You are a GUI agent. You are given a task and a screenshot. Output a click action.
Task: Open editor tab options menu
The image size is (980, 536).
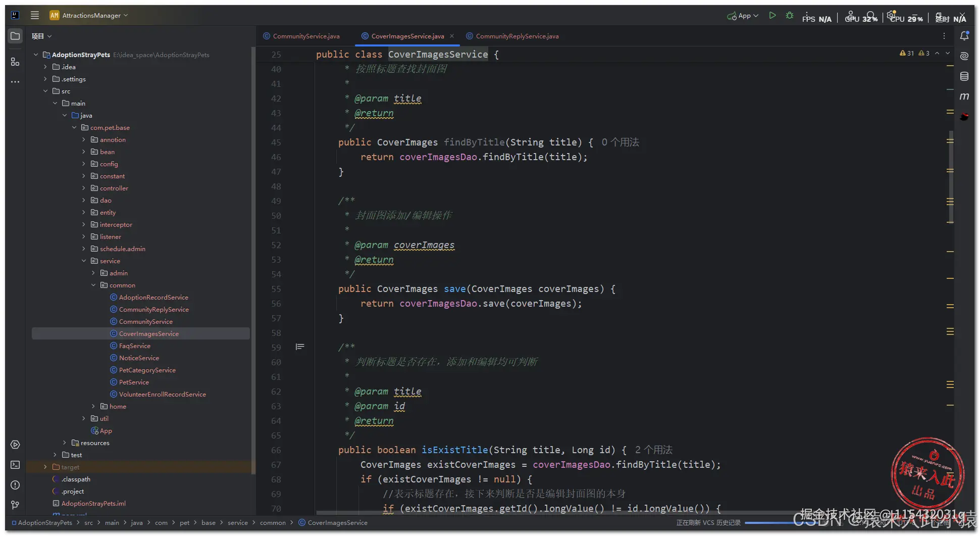coord(944,36)
